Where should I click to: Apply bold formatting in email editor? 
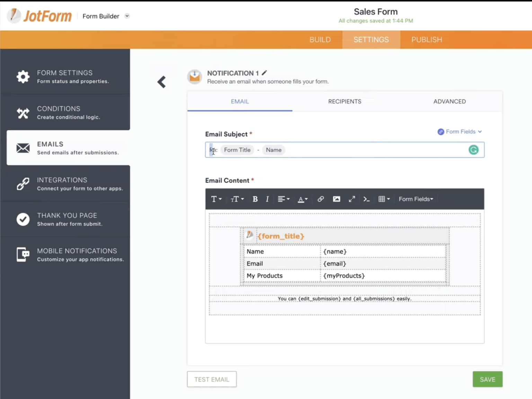255,199
